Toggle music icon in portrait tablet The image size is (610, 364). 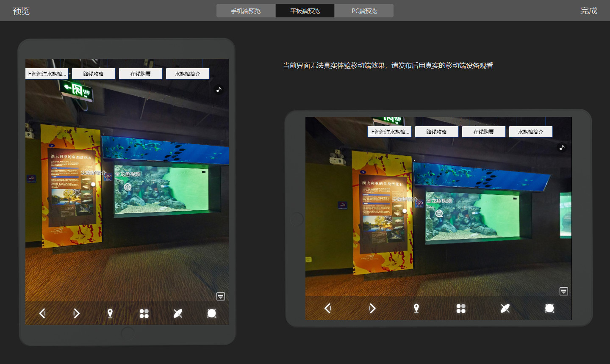pos(219,89)
